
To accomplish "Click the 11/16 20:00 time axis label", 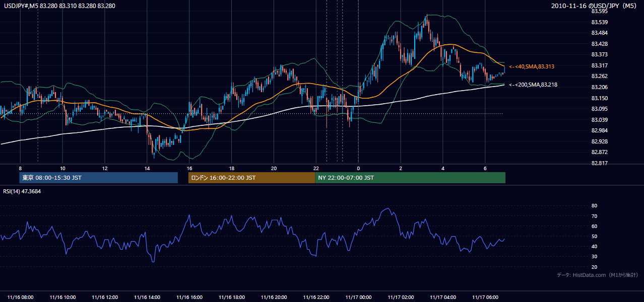I will click(x=274, y=297).
